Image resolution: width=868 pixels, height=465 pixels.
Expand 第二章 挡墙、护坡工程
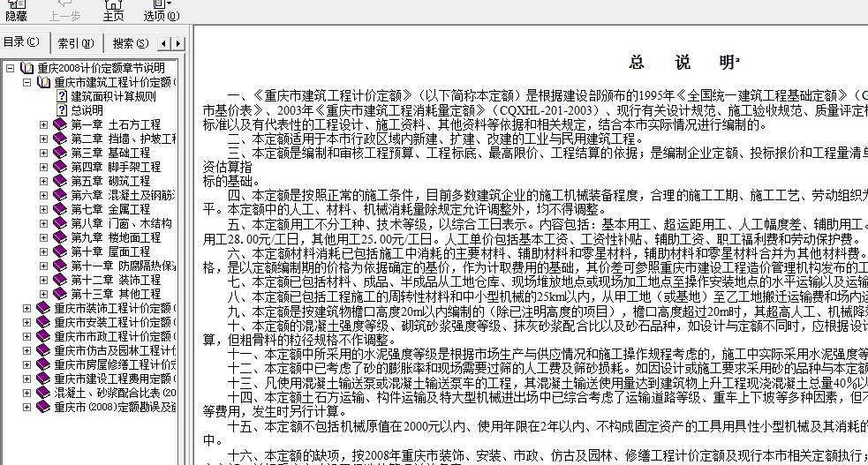pos(43,139)
